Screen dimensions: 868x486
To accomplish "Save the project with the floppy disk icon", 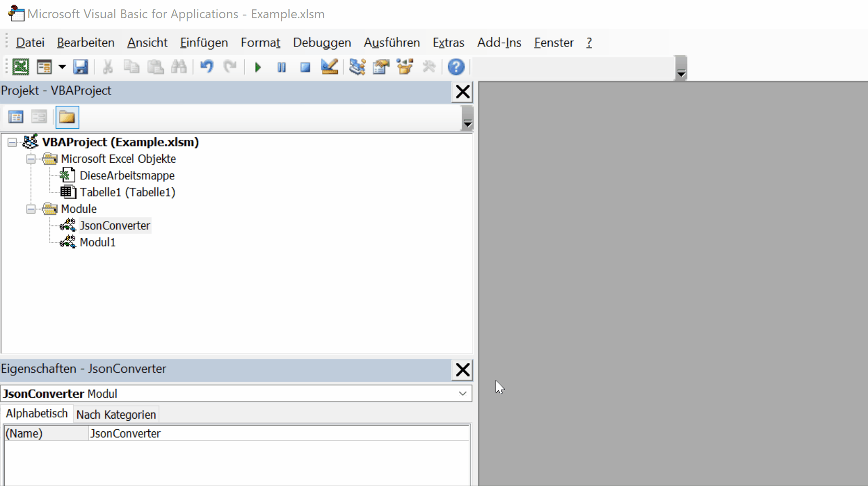I will (80, 67).
